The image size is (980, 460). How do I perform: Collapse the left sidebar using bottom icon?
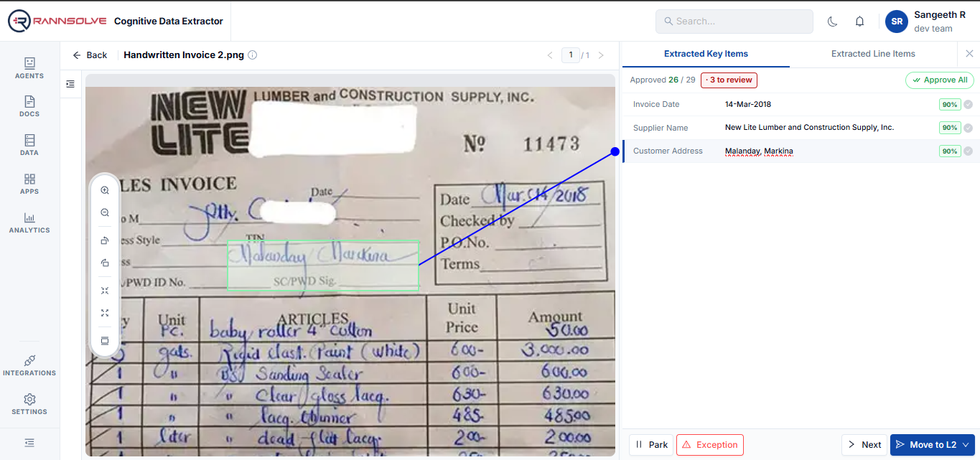[29, 443]
